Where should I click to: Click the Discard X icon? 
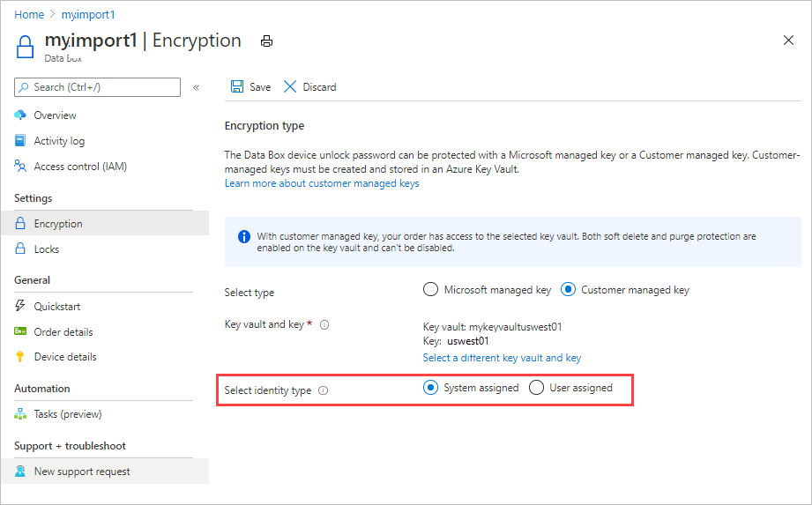290,87
